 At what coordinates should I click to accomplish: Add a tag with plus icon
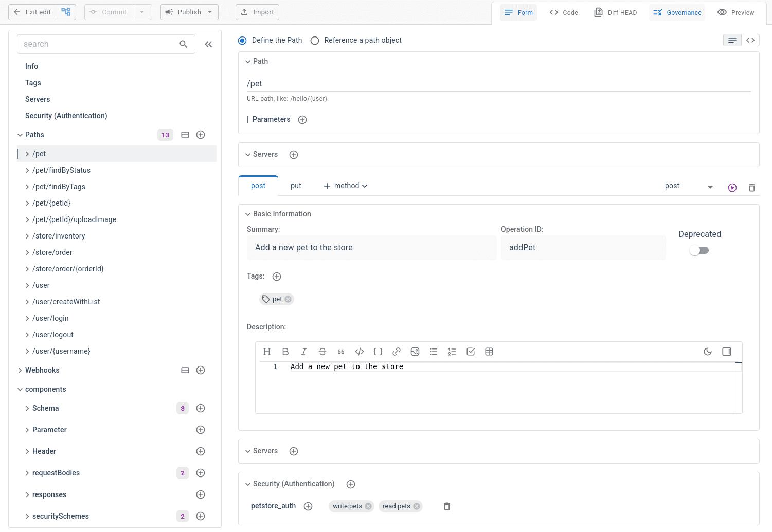pyautogui.click(x=277, y=277)
